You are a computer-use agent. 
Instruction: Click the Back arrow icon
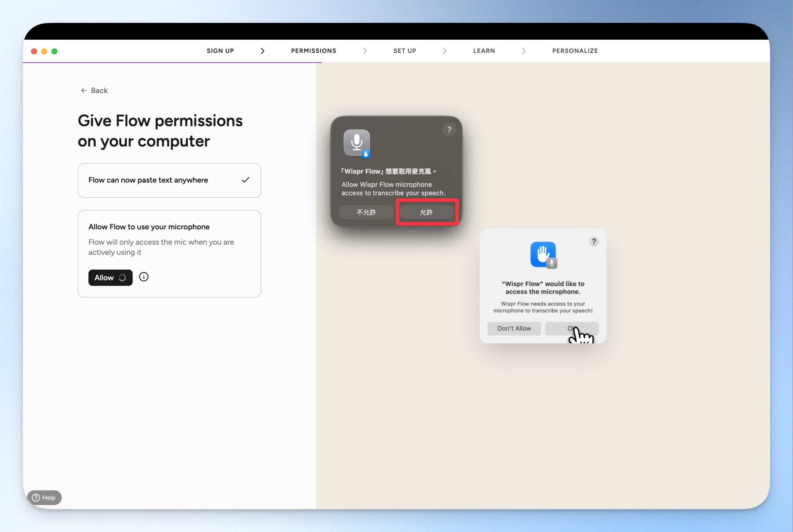pyautogui.click(x=83, y=90)
